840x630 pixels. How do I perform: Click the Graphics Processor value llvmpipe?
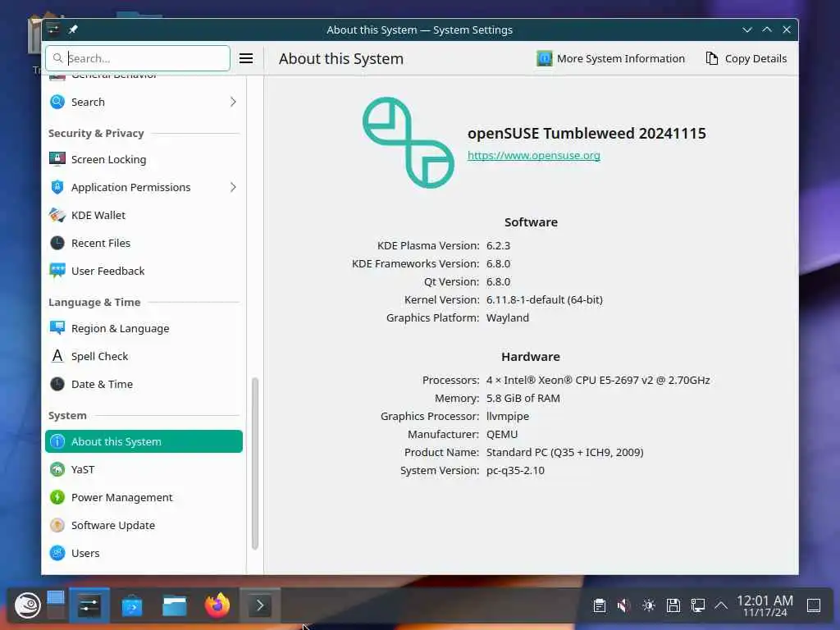507,416
